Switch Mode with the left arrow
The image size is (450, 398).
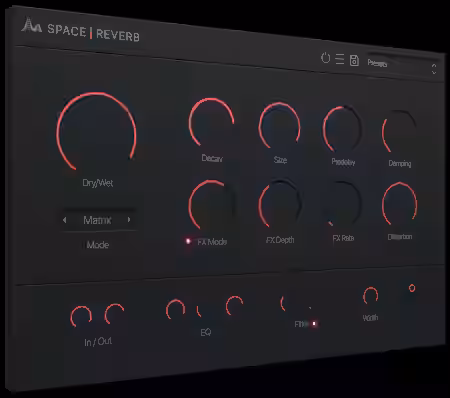coord(65,220)
